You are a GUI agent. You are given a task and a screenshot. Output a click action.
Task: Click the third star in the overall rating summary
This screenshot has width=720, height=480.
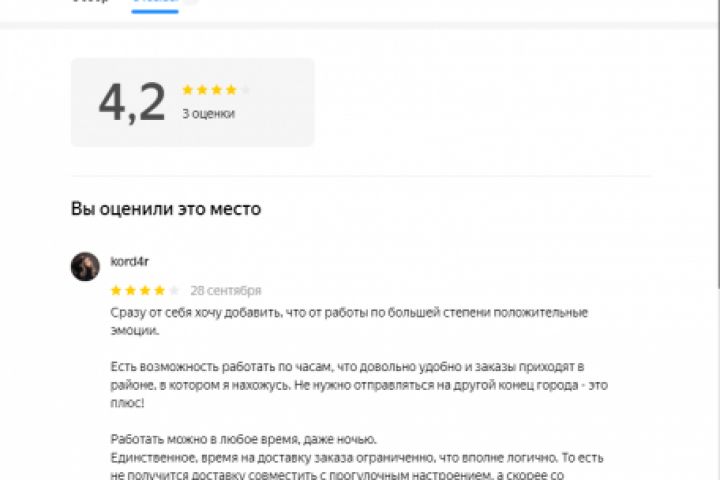(216, 90)
